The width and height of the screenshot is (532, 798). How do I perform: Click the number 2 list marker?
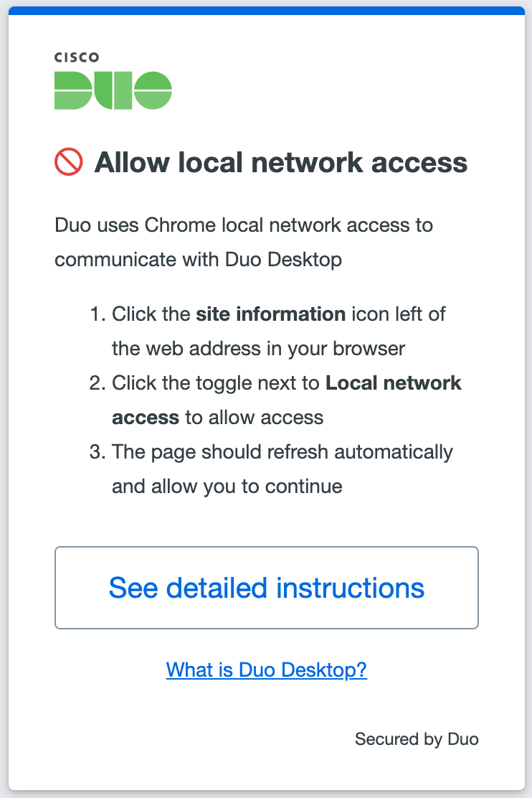coord(97,383)
